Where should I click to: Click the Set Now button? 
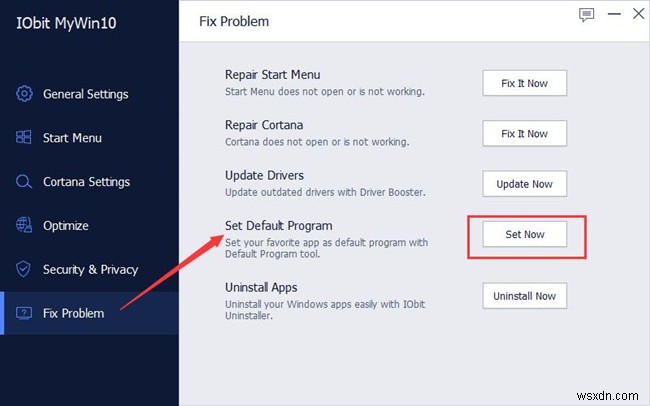525,234
